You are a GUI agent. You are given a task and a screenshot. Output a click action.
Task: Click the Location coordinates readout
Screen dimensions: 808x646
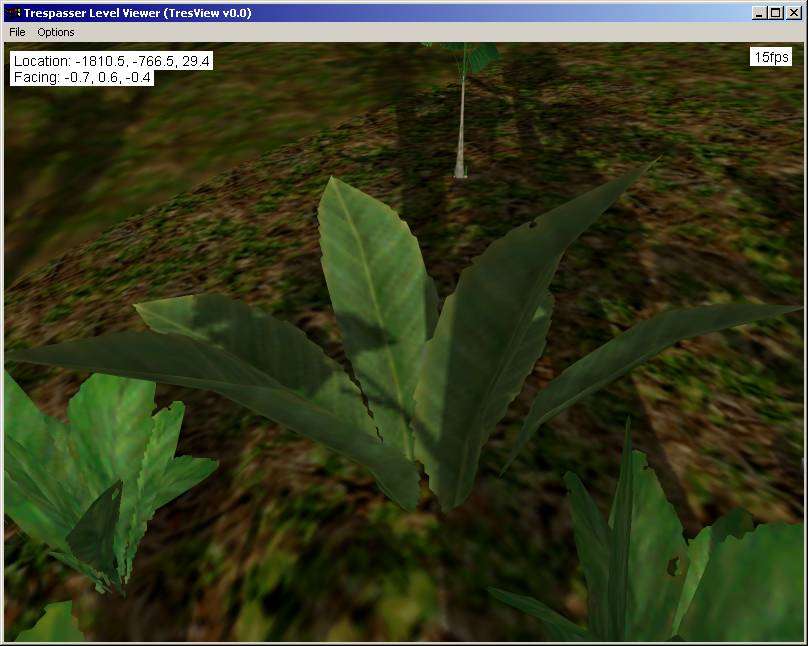click(x=111, y=61)
